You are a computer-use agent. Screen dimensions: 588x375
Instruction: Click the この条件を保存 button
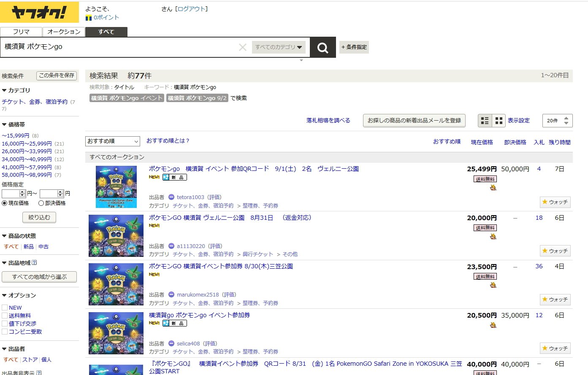[57, 76]
